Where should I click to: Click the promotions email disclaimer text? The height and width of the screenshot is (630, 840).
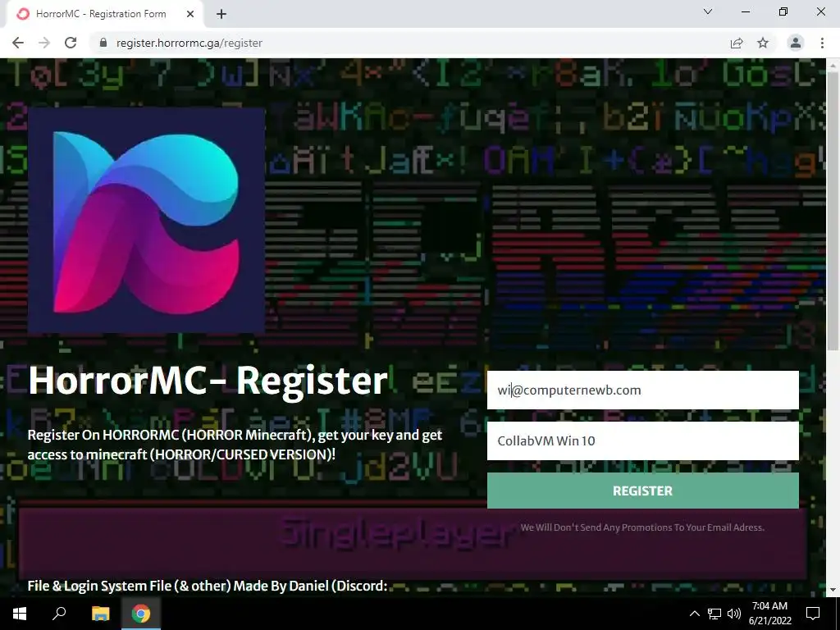pyautogui.click(x=642, y=527)
